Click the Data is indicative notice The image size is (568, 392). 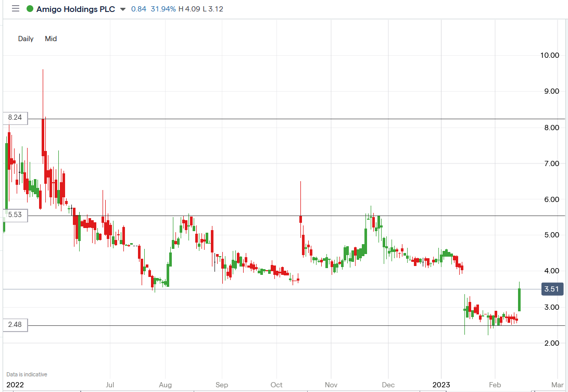tap(27, 374)
